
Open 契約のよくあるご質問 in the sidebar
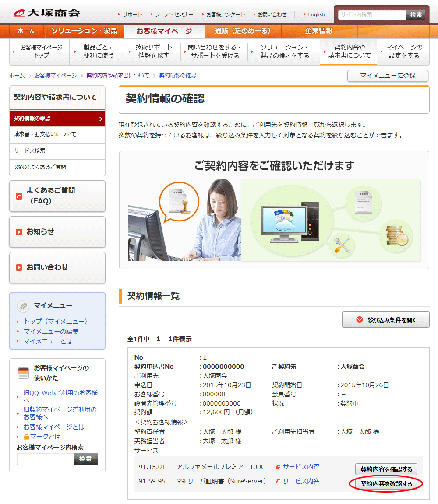click(57, 168)
